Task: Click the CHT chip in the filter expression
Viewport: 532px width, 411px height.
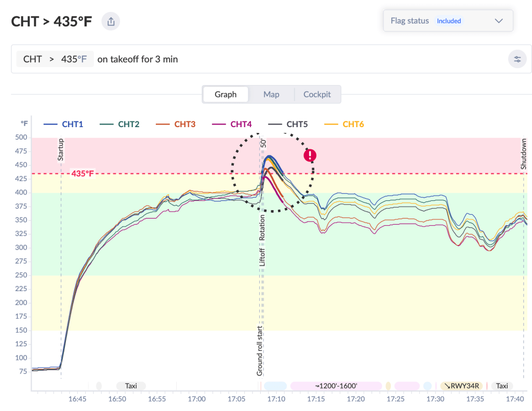Action: point(32,59)
